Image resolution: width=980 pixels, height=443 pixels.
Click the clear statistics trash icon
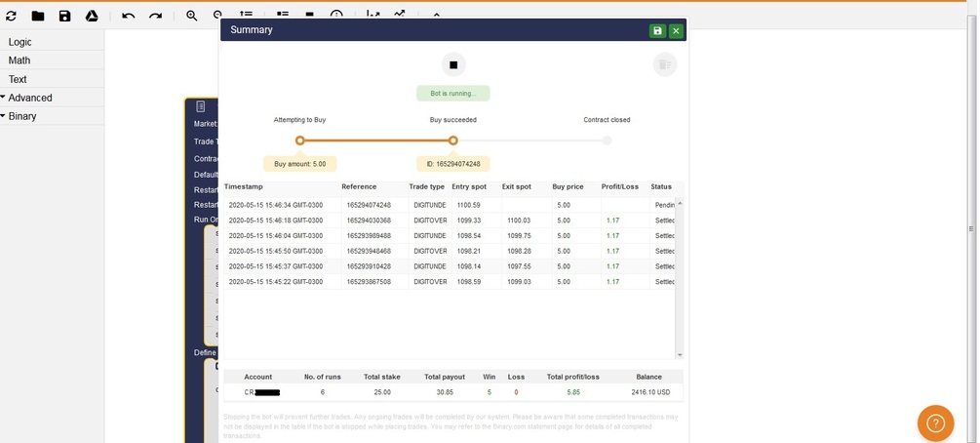[x=665, y=64]
